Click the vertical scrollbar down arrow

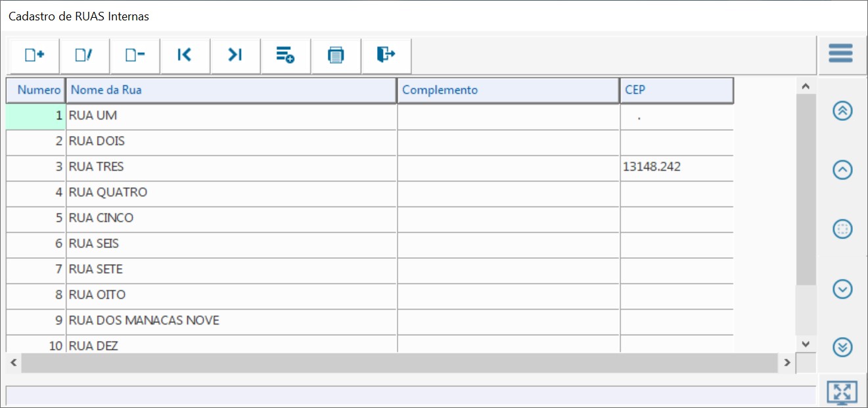pos(806,344)
